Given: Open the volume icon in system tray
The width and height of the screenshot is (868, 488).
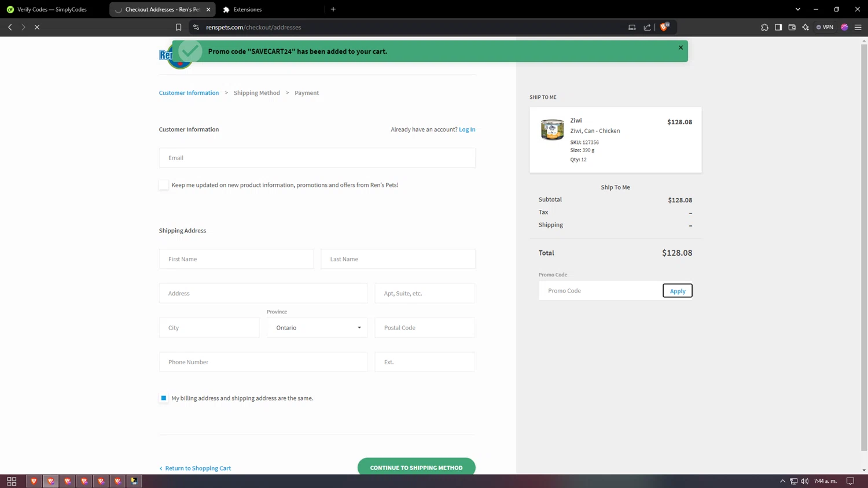Looking at the screenshot, I should [x=805, y=481].
